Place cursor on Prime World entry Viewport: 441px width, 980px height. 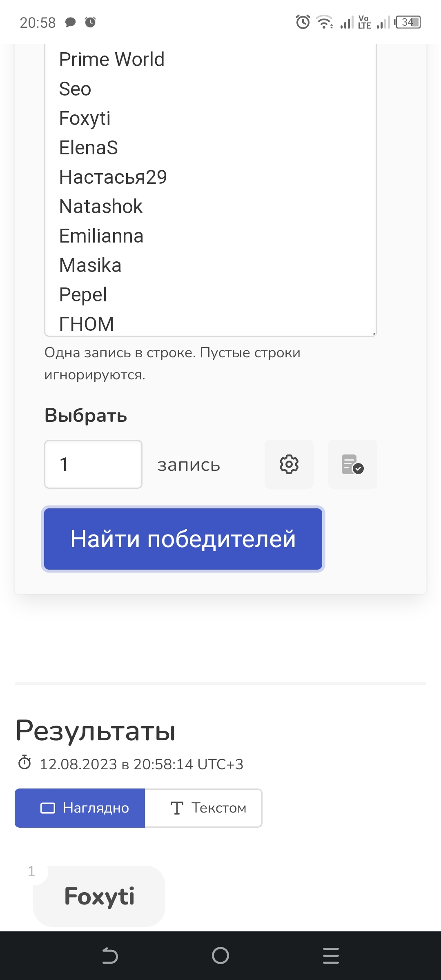112,60
